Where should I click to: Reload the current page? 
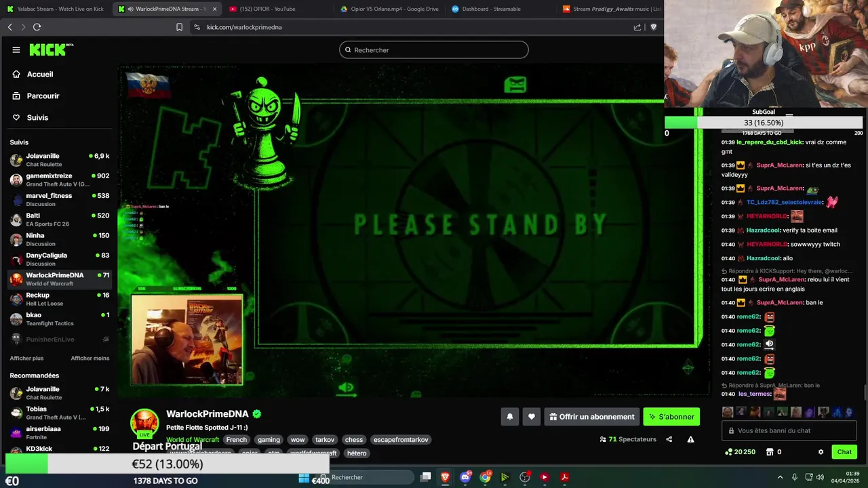click(37, 27)
